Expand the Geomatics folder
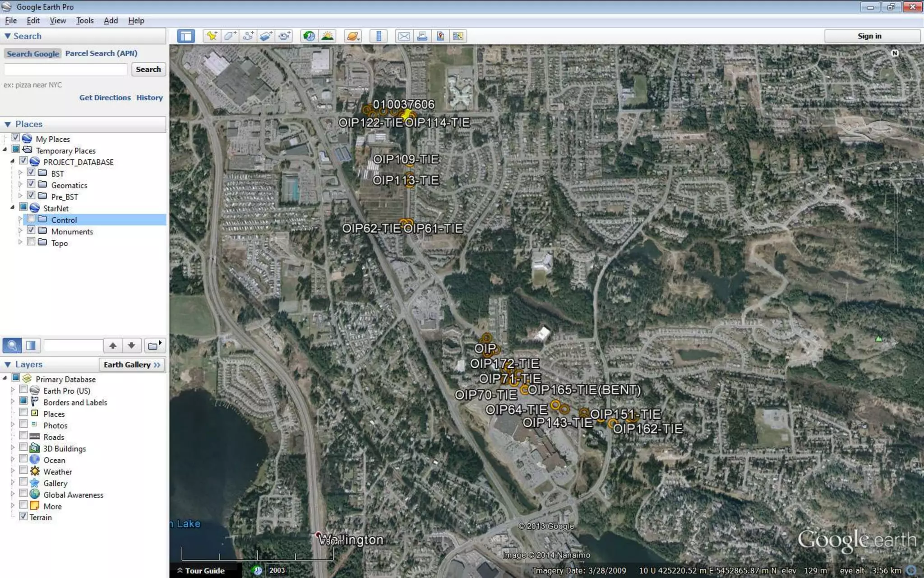The image size is (924, 578). [20, 185]
